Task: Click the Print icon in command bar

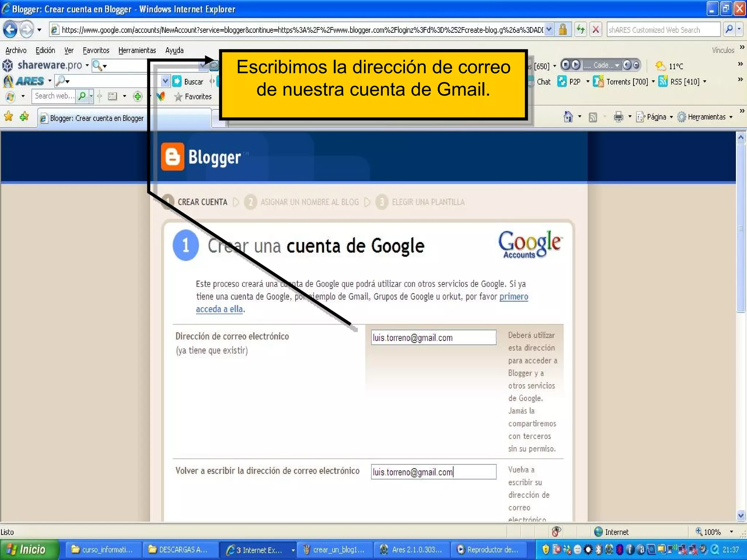Action: 619,117
